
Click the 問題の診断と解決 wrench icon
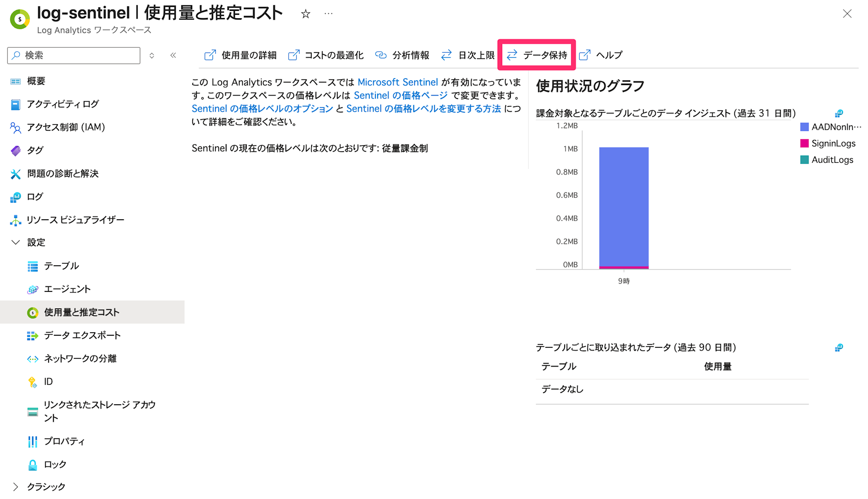tap(16, 174)
